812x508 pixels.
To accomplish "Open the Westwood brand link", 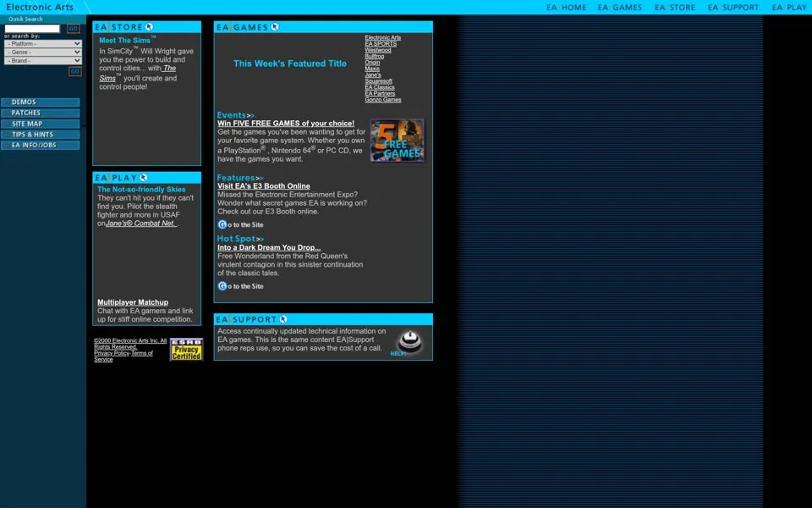I will pyautogui.click(x=378, y=50).
